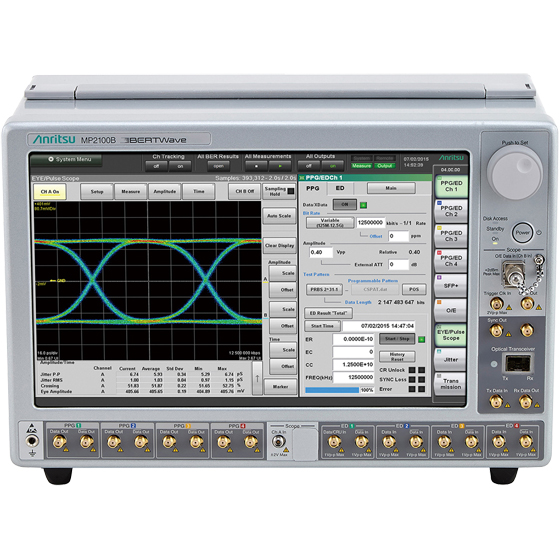Screen dimensions: 560x560
Task: Click History Reset
Action: pos(397,356)
